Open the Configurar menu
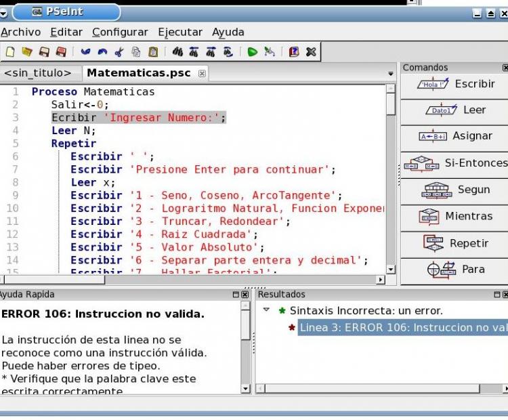 tap(120, 32)
